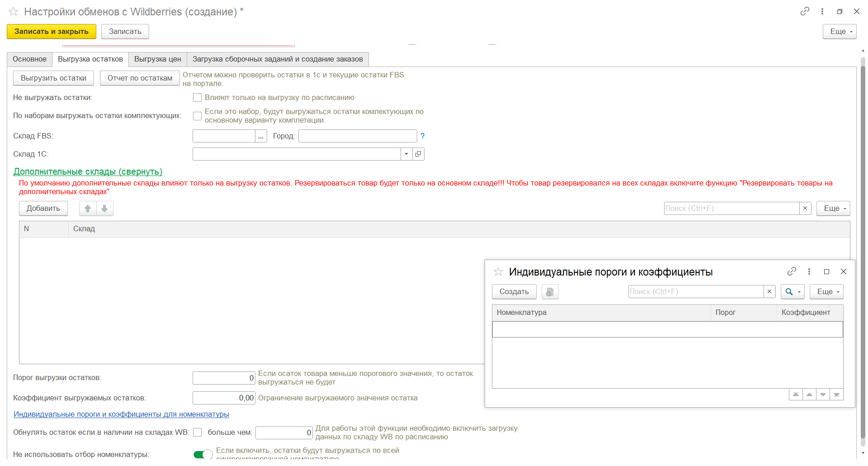Sort by Номенклатура column header
The image size is (868, 466).
(601, 313)
